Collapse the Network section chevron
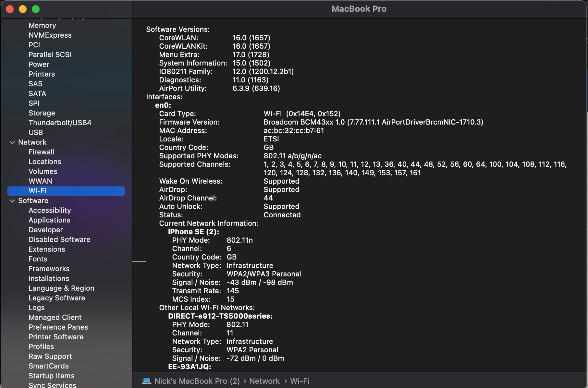The width and height of the screenshot is (588, 388). point(12,142)
